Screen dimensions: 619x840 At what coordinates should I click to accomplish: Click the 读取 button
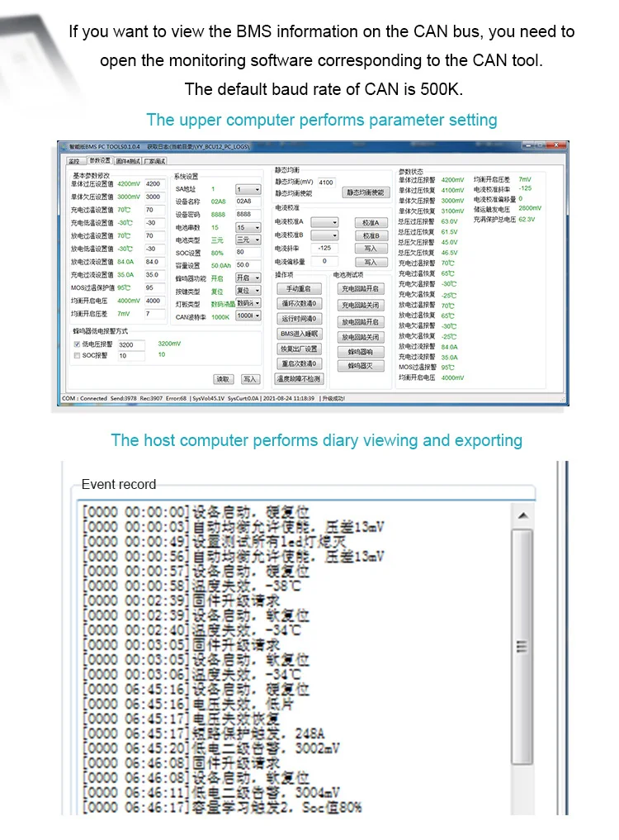click(223, 379)
